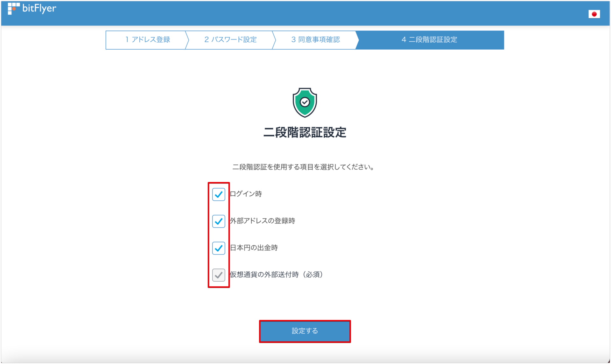Click the bitFlyer logo in the header

[32, 9]
